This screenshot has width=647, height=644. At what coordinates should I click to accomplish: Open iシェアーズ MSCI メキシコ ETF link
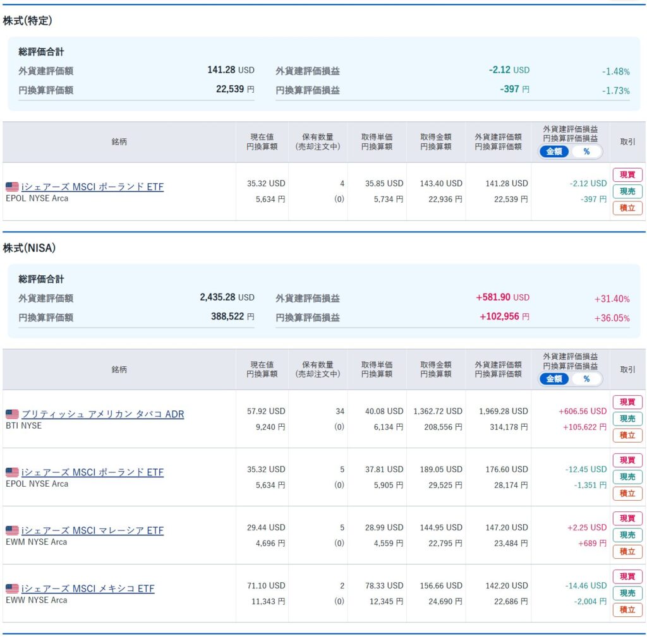[88, 588]
